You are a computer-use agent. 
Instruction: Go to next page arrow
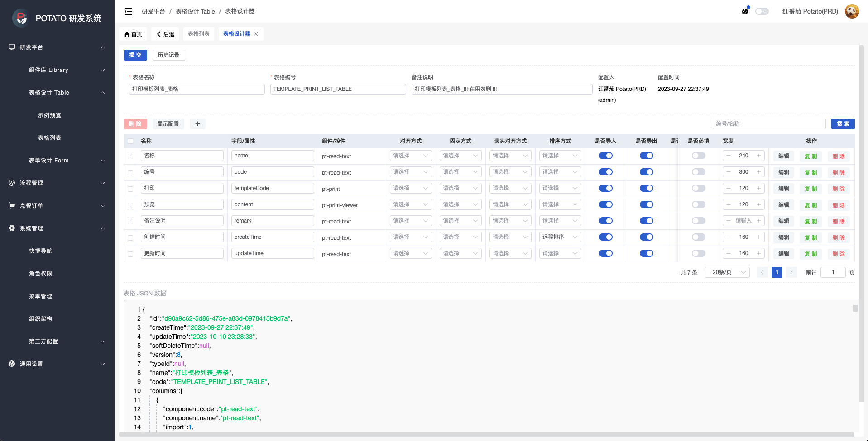pyautogui.click(x=791, y=272)
